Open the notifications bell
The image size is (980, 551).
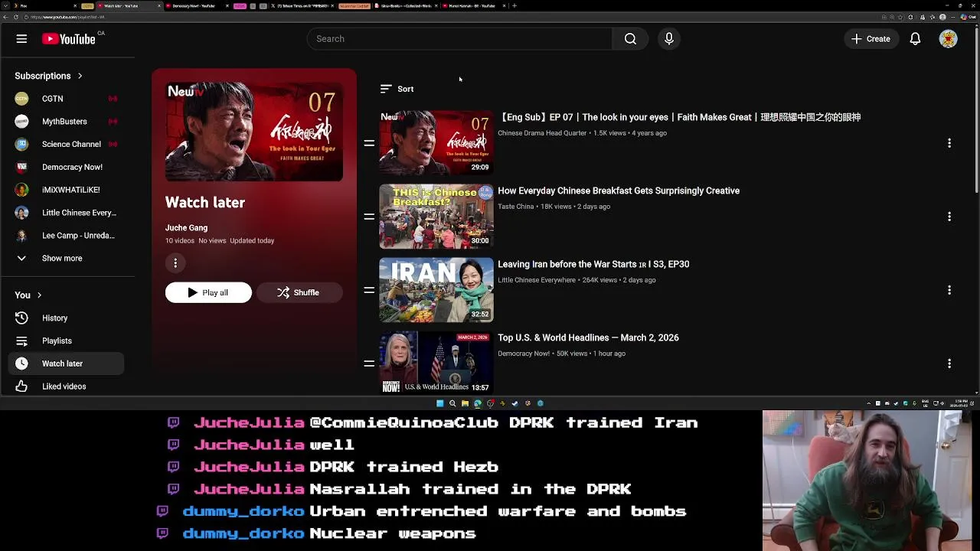click(915, 39)
